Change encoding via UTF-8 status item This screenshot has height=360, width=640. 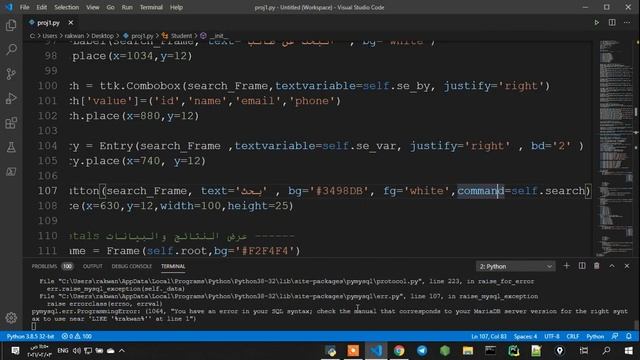click(x=552, y=336)
